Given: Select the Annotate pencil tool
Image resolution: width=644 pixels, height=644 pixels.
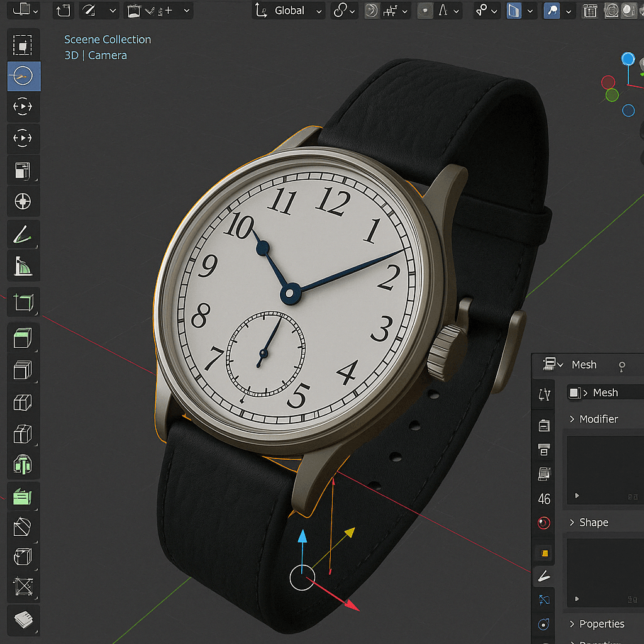Looking at the screenshot, I should 23,235.
